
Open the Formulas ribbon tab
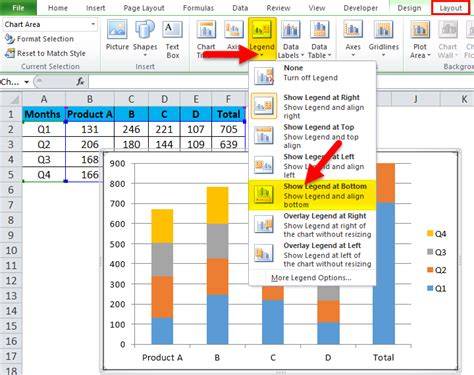[198, 8]
